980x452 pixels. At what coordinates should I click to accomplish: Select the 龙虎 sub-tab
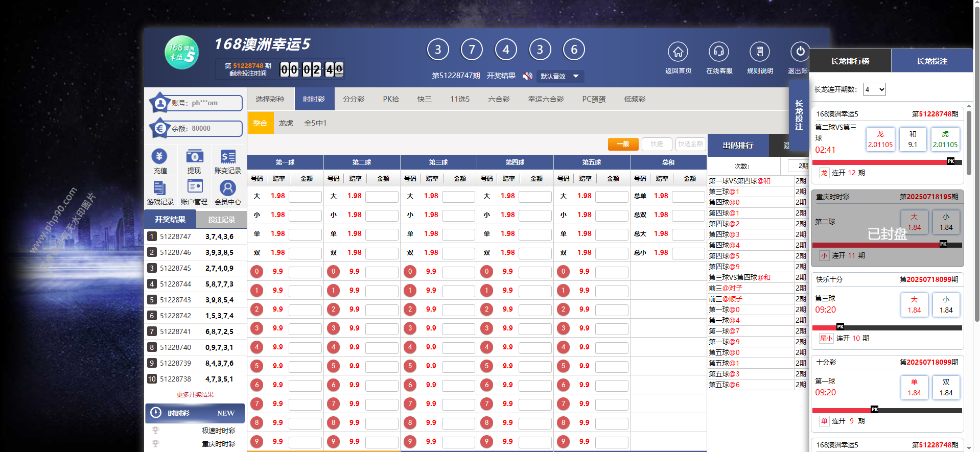(286, 123)
